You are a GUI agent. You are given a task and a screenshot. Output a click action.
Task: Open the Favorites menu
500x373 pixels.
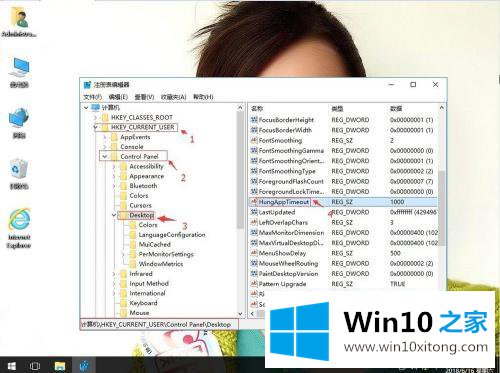click(173, 97)
